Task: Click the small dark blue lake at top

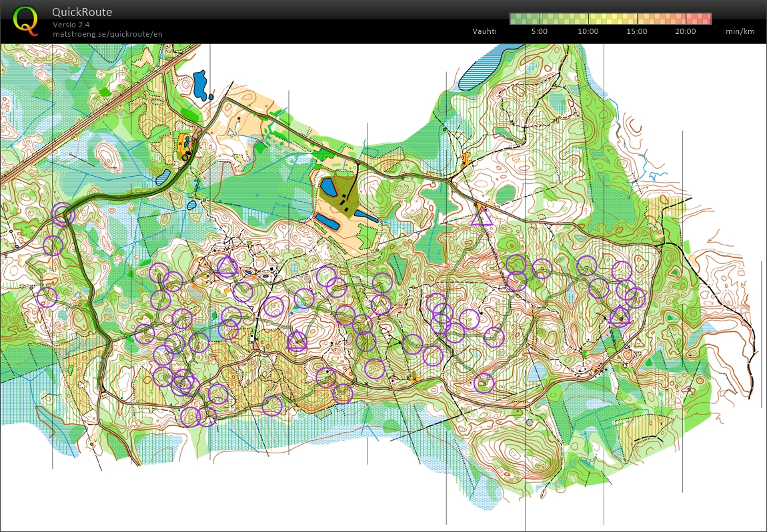Action: tap(200, 85)
